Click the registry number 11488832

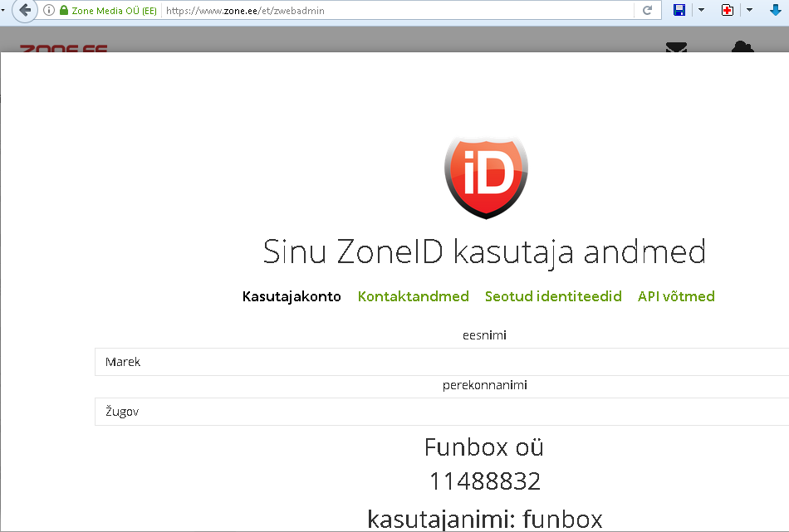point(485,481)
